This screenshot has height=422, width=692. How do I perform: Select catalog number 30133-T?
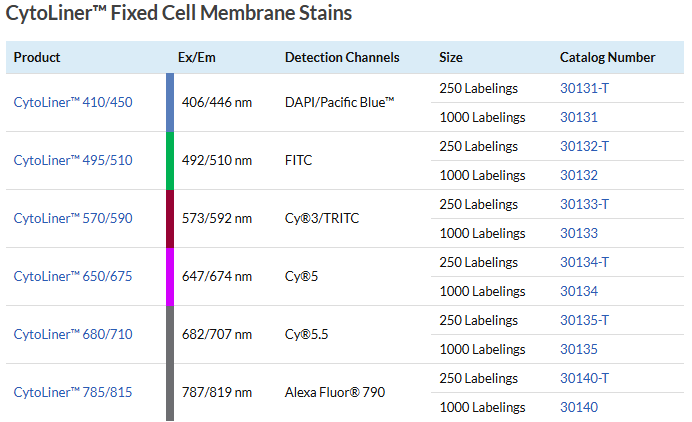[x=584, y=204]
